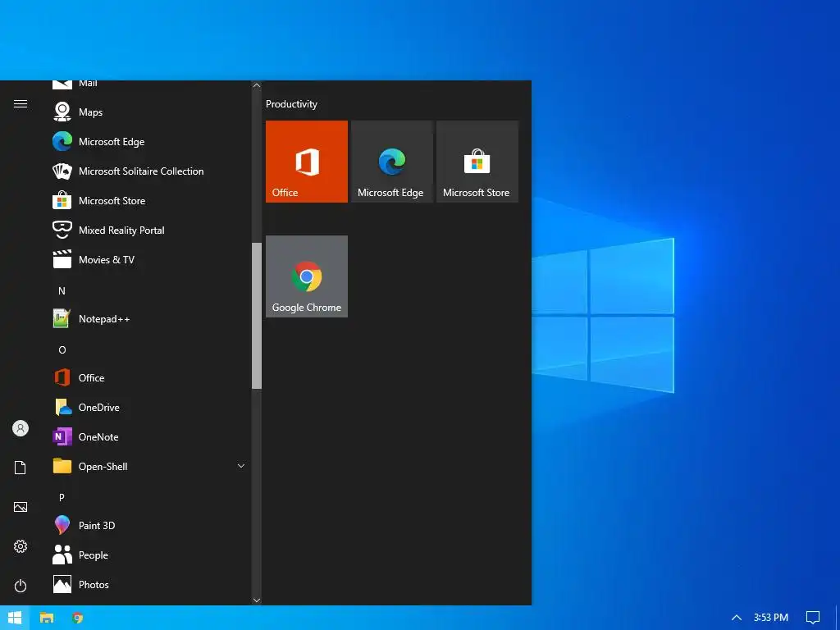840x630 pixels.
Task: Click the Microsoft Edge tile
Action: point(391,162)
